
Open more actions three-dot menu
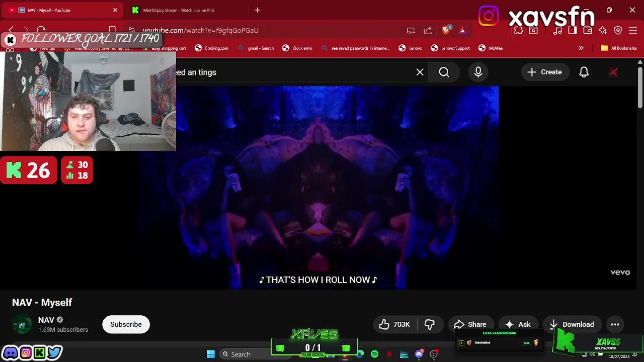pos(615,324)
